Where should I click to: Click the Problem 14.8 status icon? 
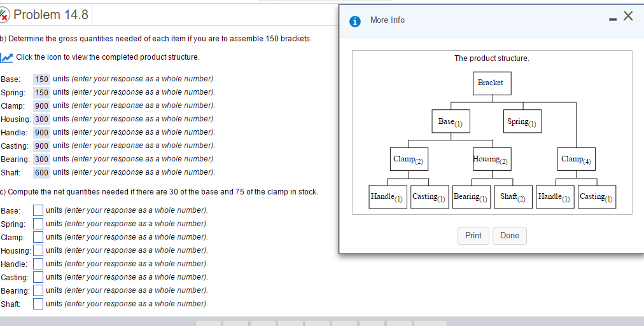pyautogui.click(x=4, y=15)
